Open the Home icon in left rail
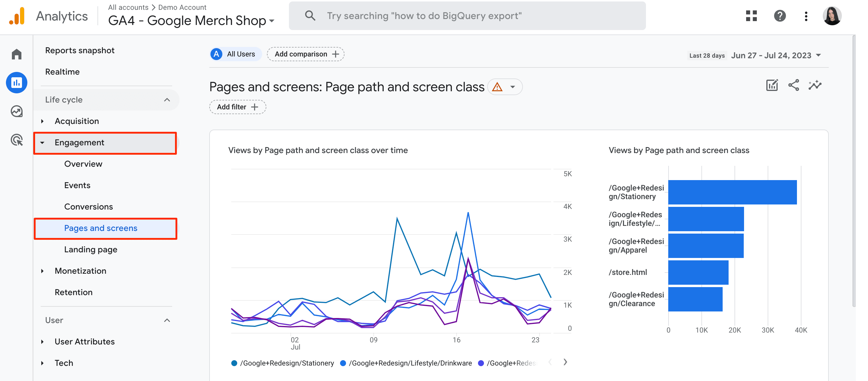Image resolution: width=868 pixels, height=381 pixels. click(x=17, y=54)
